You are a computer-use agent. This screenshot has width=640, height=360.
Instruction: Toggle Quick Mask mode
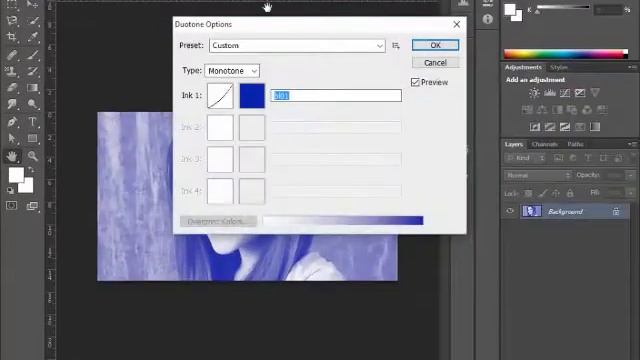(x=11, y=205)
